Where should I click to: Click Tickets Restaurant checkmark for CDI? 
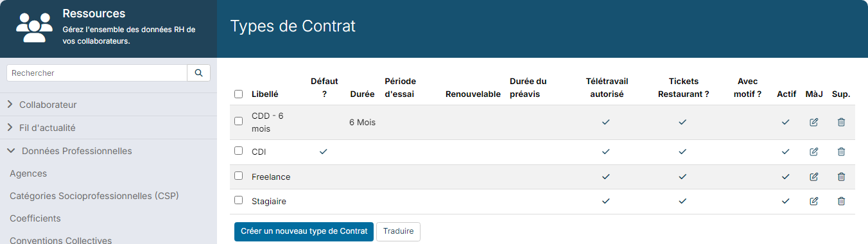[x=682, y=152]
